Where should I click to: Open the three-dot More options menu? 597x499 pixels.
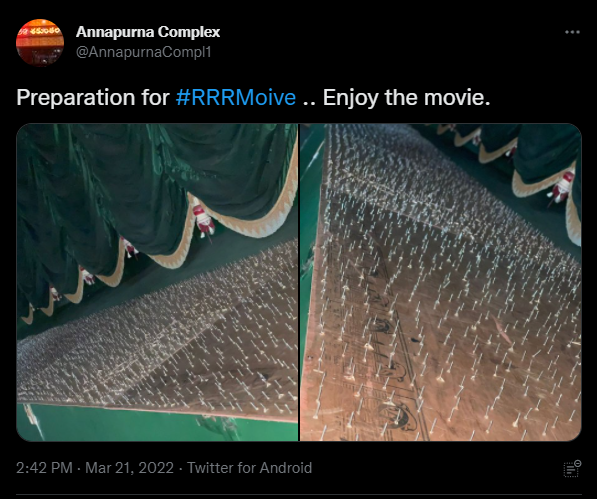pyautogui.click(x=572, y=32)
